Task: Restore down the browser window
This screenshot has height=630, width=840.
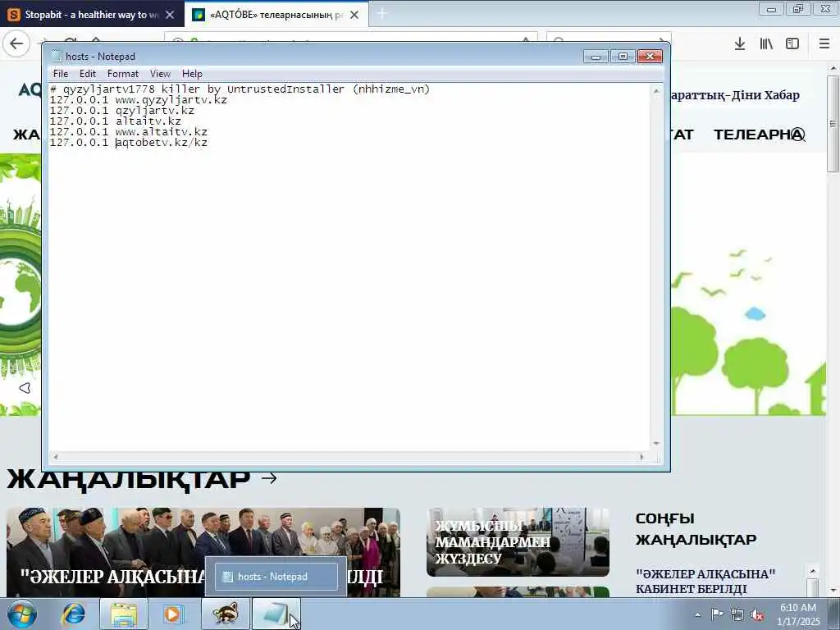Action: (798, 9)
